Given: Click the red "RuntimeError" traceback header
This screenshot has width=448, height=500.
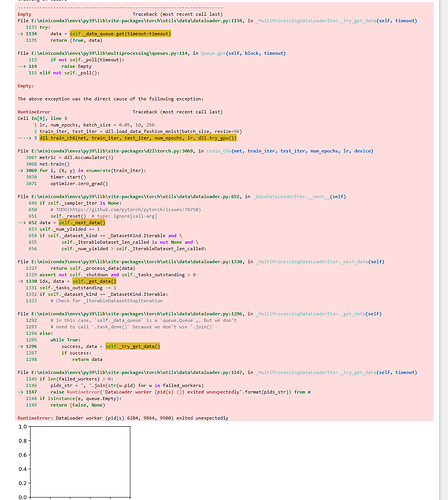Looking at the screenshot, I should (34, 112).
